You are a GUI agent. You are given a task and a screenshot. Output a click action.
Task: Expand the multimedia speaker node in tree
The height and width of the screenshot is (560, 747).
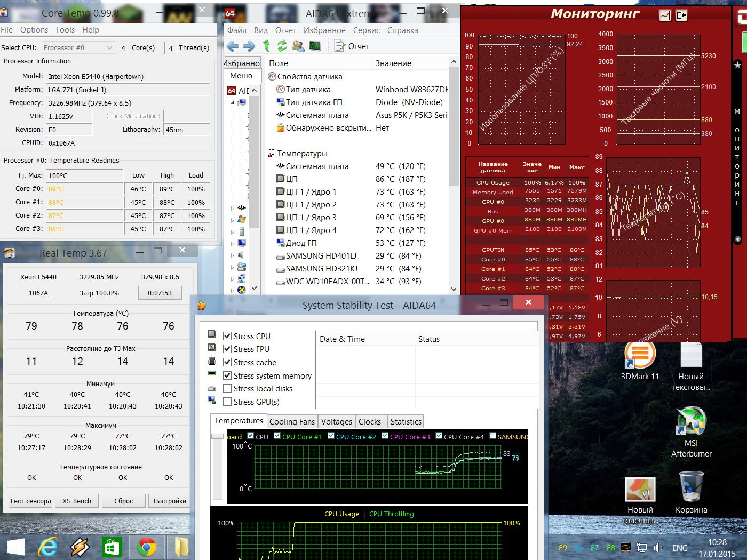(233, 255)
